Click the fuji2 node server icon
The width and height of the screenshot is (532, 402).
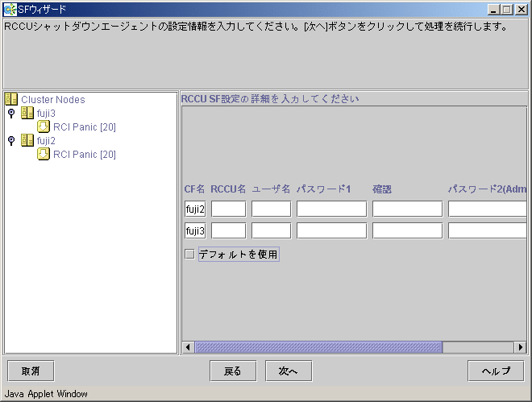pyautogui.click(x=27, y=140)
